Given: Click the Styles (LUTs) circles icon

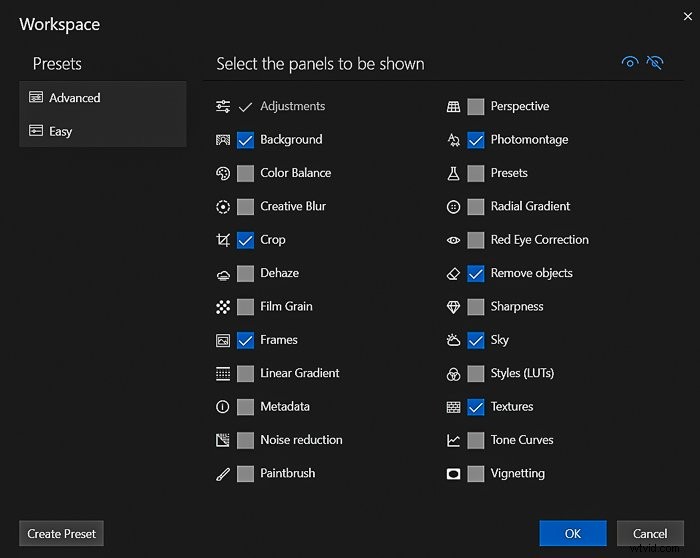Looking at the screenshot, I should click(x=453, y=374).
